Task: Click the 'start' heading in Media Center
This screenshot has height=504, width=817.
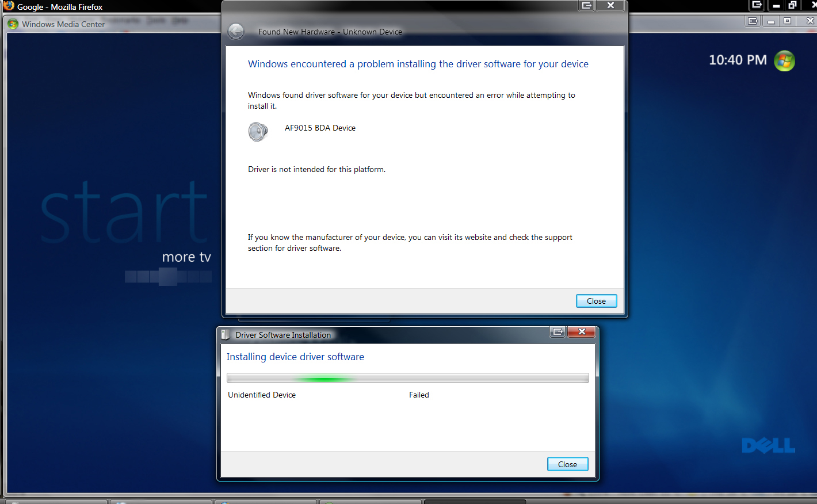Action: [124, 212]
